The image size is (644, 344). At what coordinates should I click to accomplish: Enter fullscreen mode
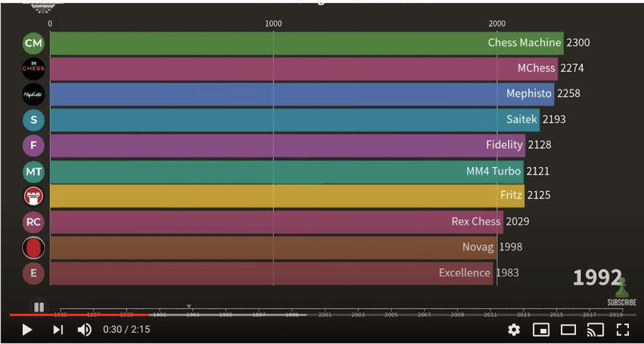tap(623, 330)
